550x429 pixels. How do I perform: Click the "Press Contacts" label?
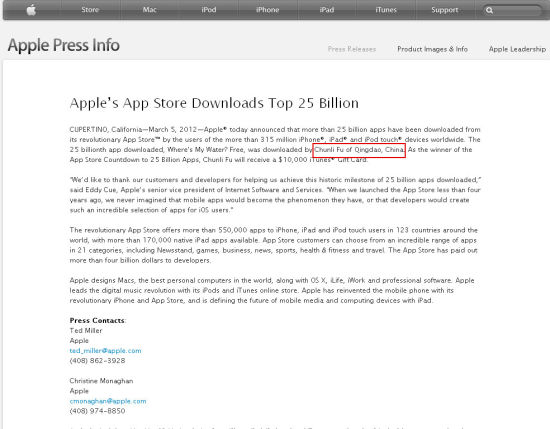(97, 320)
